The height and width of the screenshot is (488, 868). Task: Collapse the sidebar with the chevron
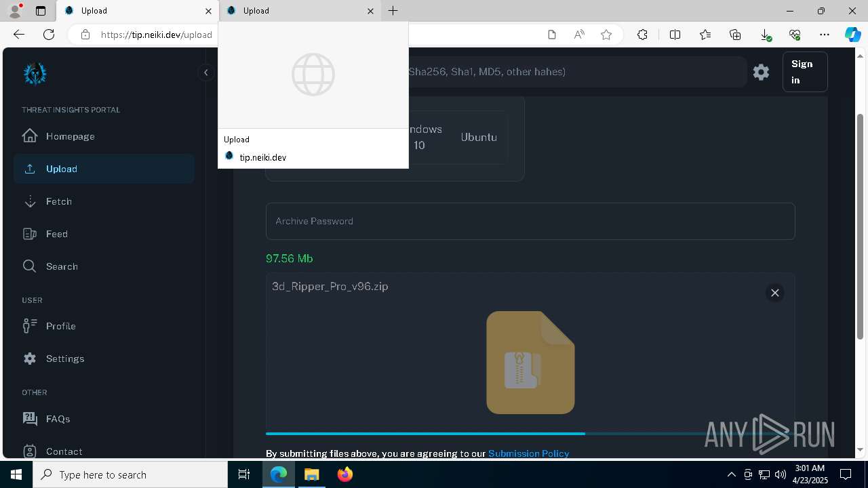point(205,73)
